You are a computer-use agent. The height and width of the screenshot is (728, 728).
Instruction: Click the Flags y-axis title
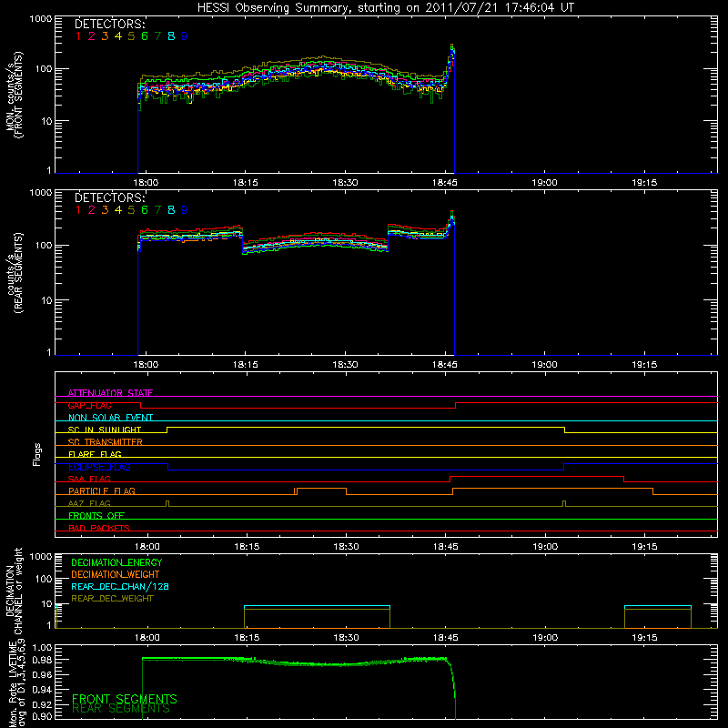click(37, 454)
